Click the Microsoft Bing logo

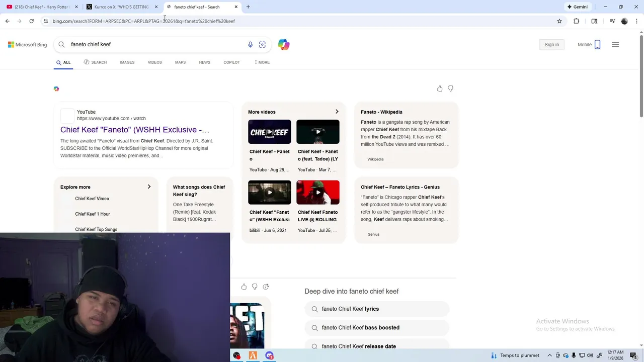tap(28, 45)
